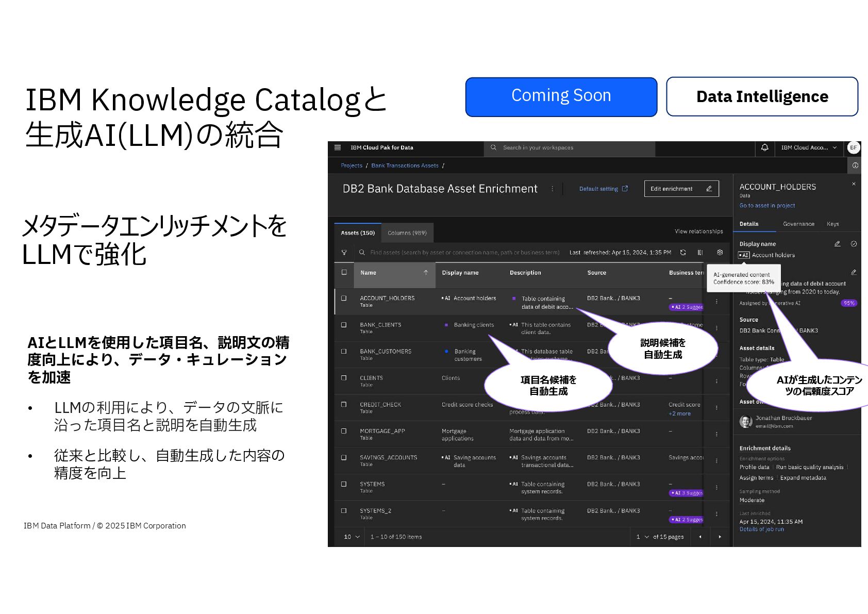Click the information icon below the avatar

(855, 165)
